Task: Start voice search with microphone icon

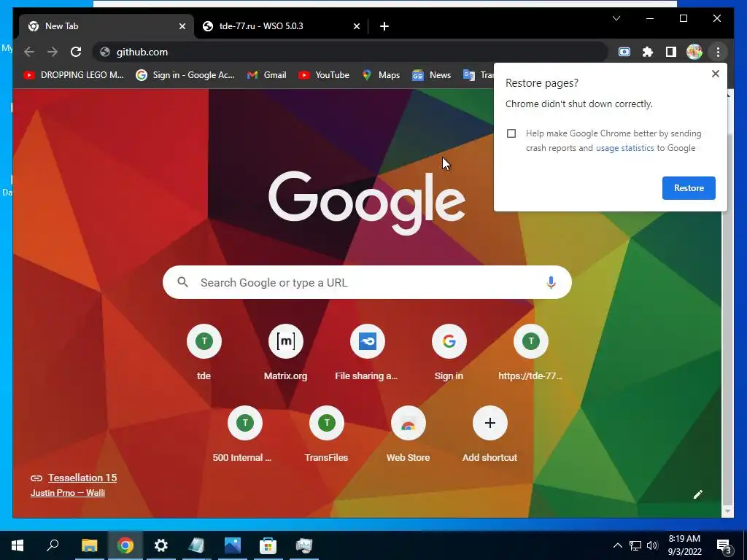Action: 551,282
